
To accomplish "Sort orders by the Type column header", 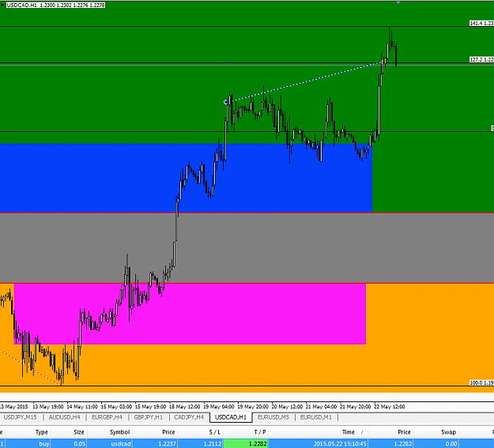I will [42, 432].
